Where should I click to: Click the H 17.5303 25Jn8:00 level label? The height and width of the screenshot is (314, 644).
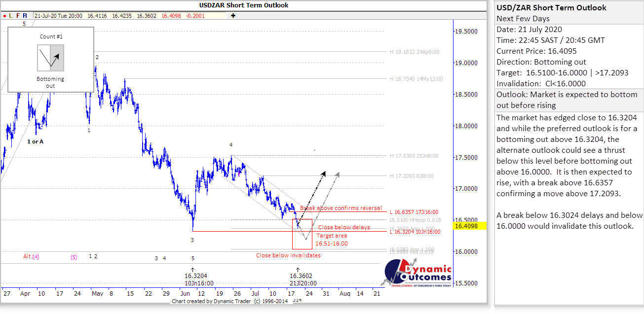point(414,156)
